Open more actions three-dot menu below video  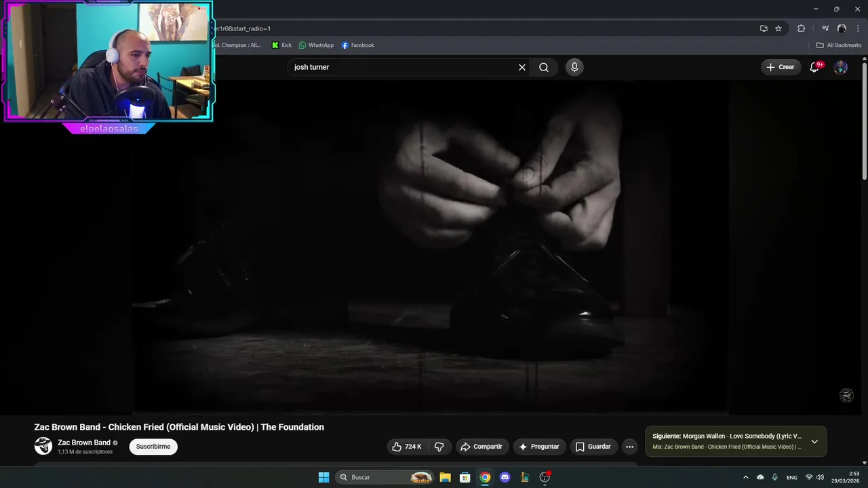(x=629, y=447)
